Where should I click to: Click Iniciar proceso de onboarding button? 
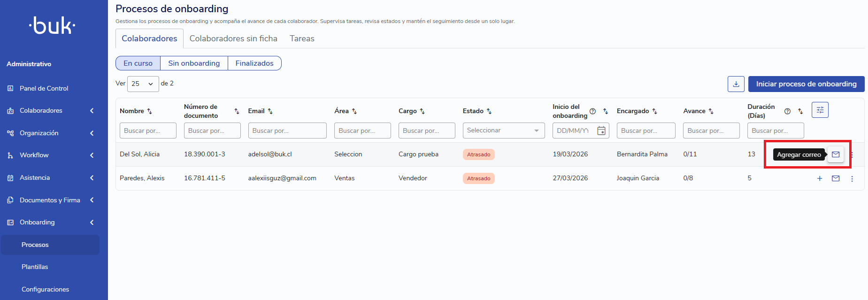(x=806, y=84)
